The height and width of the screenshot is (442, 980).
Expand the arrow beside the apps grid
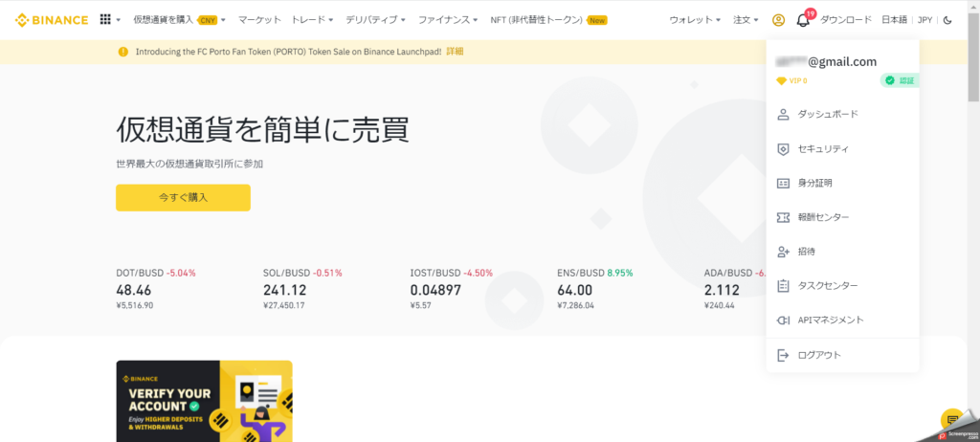pos(118,20)
